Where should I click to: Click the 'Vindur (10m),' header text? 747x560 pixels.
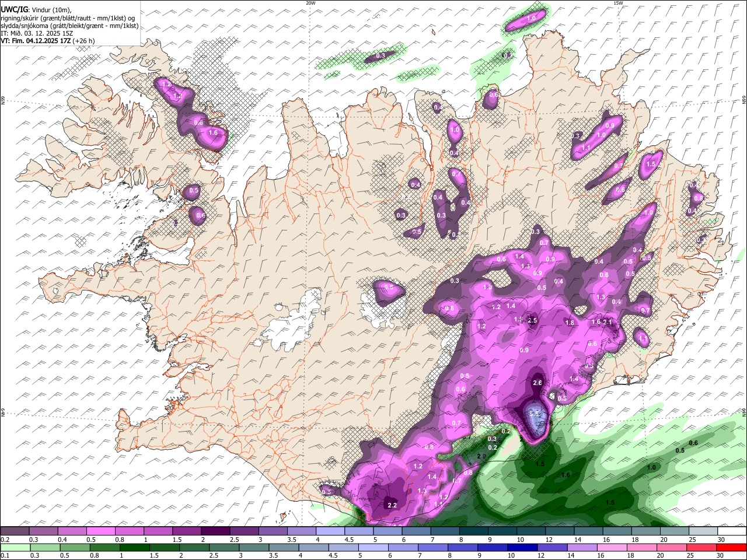[50, 9]
